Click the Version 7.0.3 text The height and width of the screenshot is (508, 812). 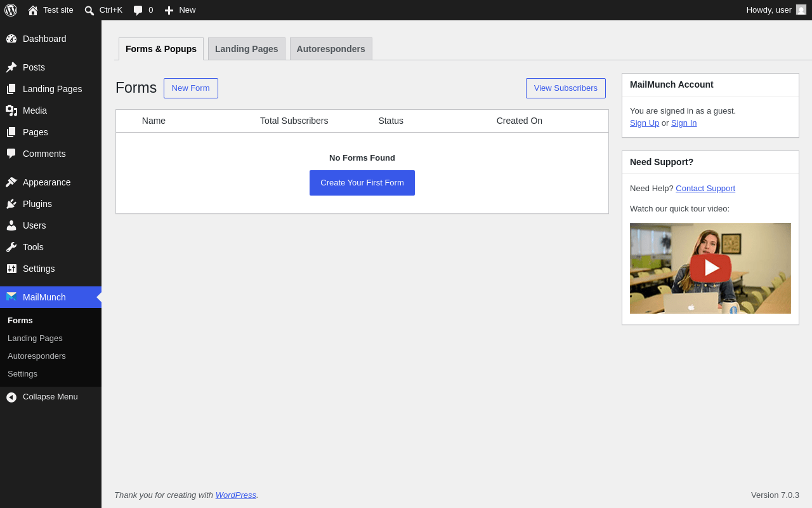(x=775, y=495)
